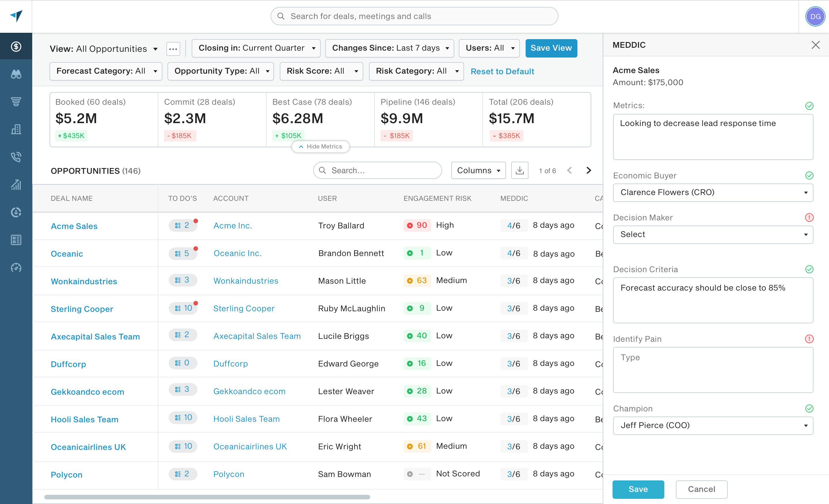Go to previous page of opportunities
Image resolution: width=829 pixels, height=504 pixels.
point(569,171)
